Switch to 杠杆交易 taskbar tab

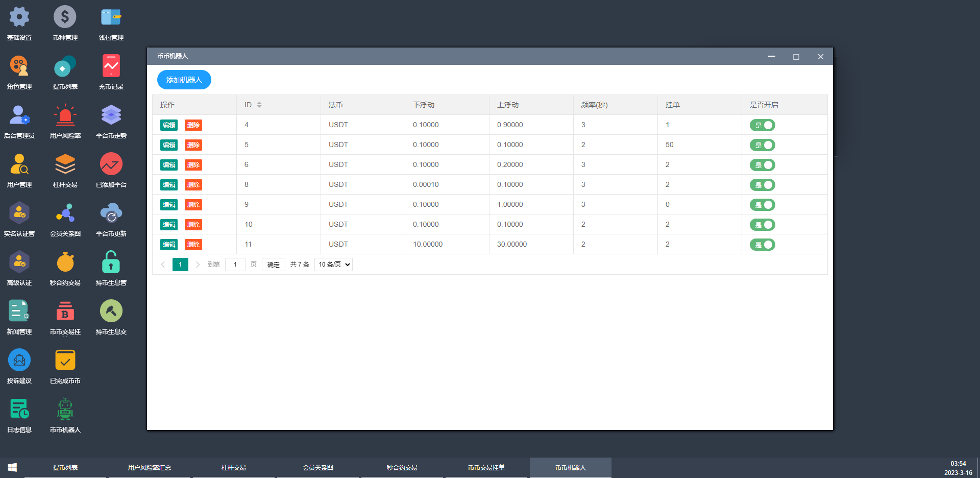[x=233, y=467]
